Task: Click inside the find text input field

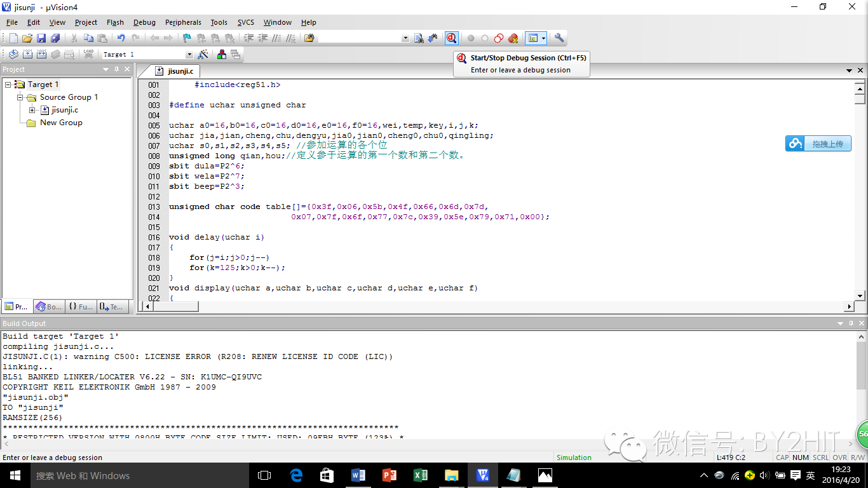Action: point(360,38)
